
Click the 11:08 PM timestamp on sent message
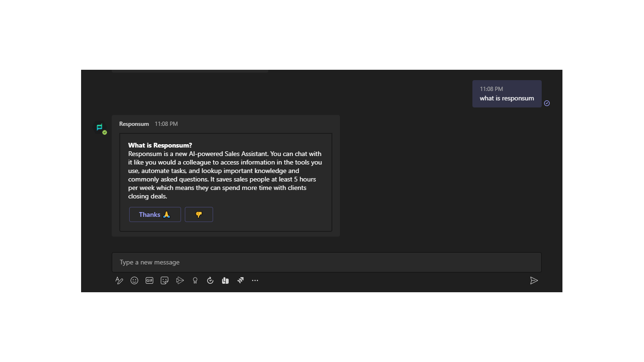491,89
